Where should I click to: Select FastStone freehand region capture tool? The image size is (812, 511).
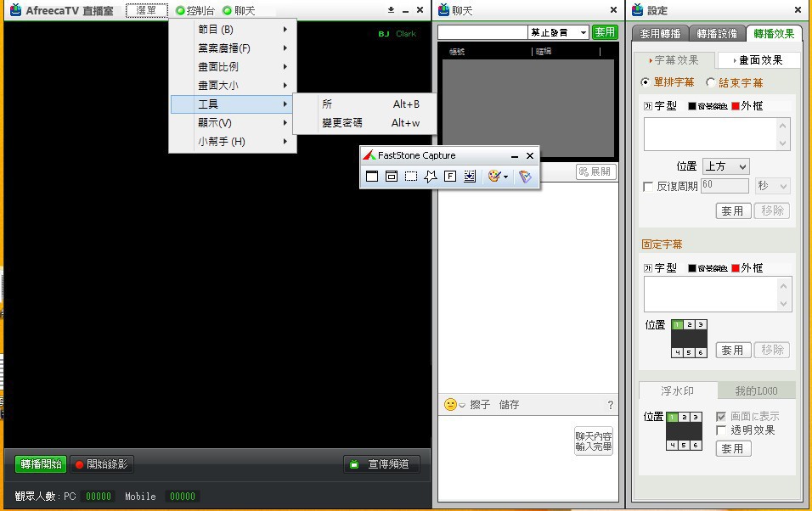[x=431, y=177]
